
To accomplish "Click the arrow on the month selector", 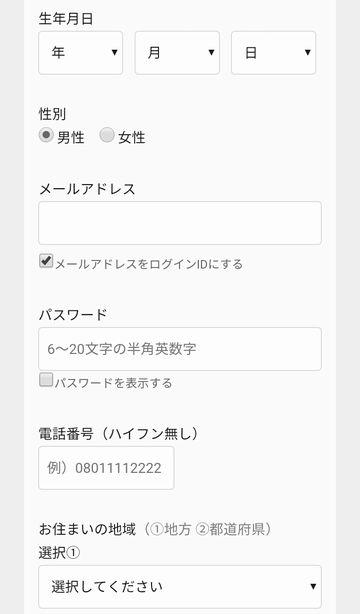I will coord(211,52).
